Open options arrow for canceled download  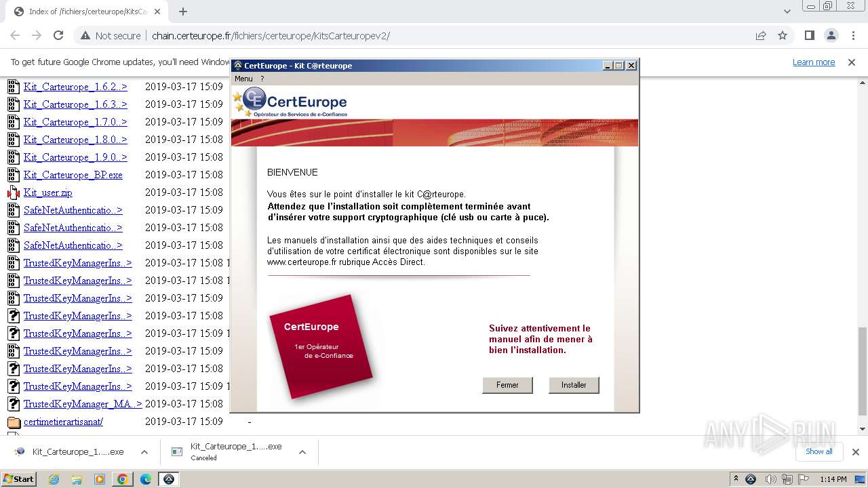[x=302, y=452]
